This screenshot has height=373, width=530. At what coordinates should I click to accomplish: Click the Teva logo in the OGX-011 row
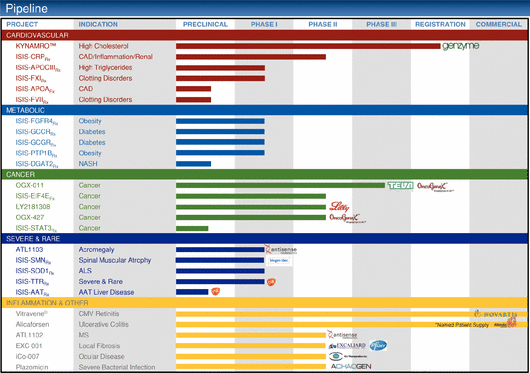400,185
